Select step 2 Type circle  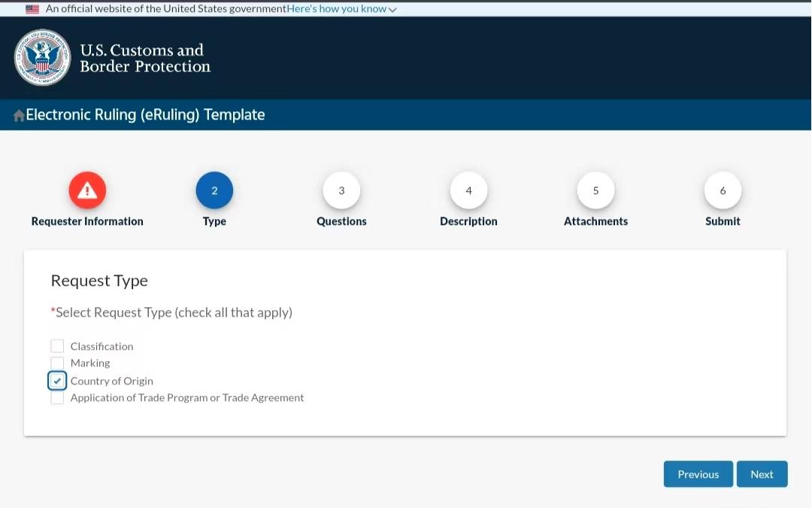tap(214, 190)
